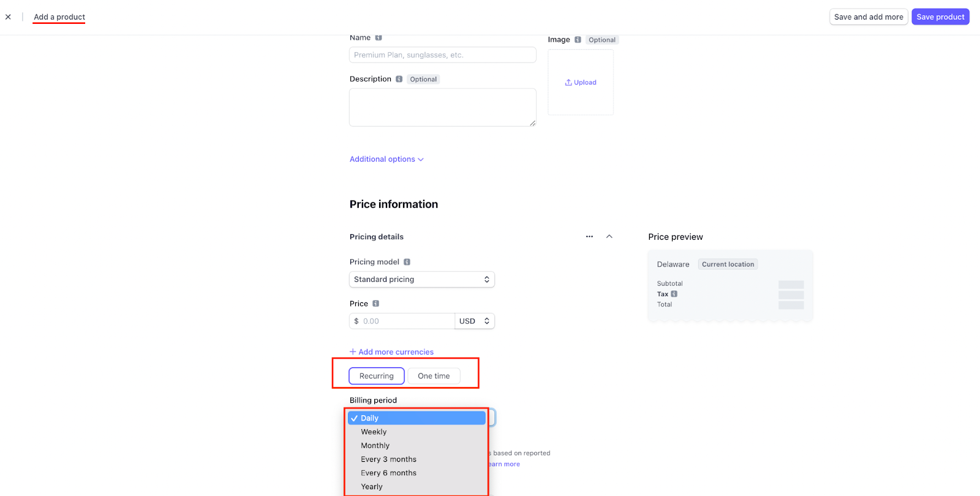Click the Tax info icon in preview
The width and height of the screenshot is (980, 496).
click(674, 294)
